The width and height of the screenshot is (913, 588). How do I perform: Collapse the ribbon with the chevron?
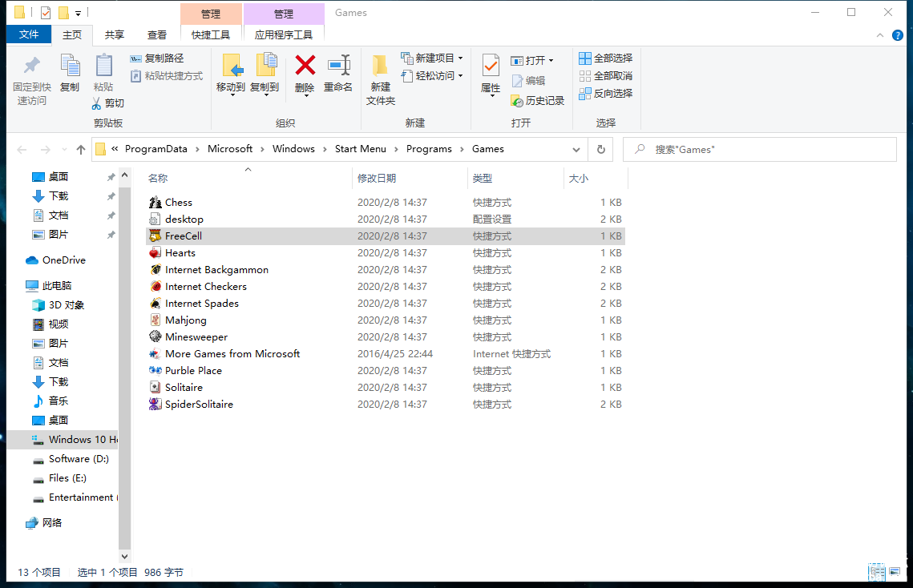point(880,35)
